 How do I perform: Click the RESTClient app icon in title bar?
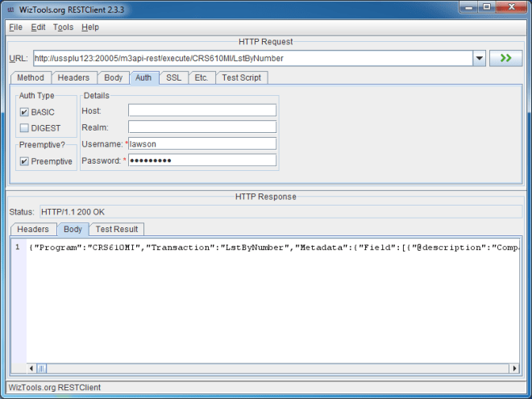[x=10, y=9]
